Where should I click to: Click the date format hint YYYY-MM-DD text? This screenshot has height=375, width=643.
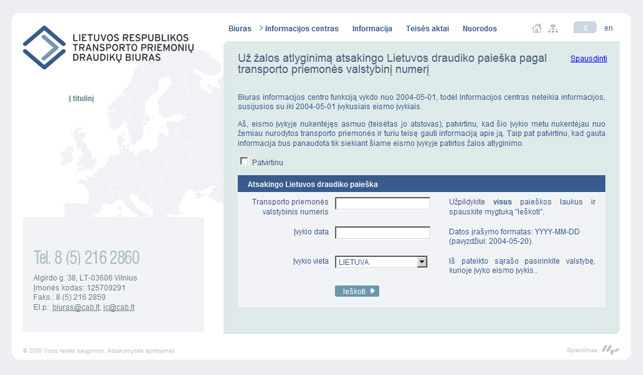514,236
